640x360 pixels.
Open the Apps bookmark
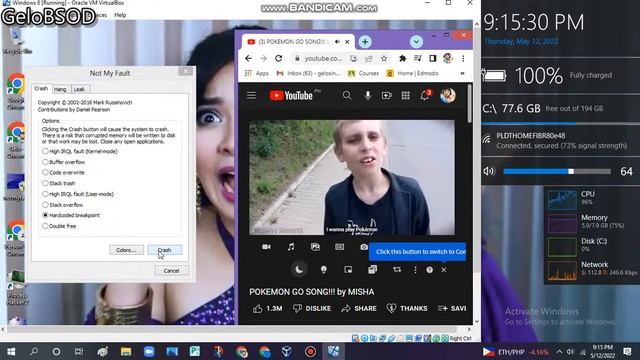tap(257, 73)
